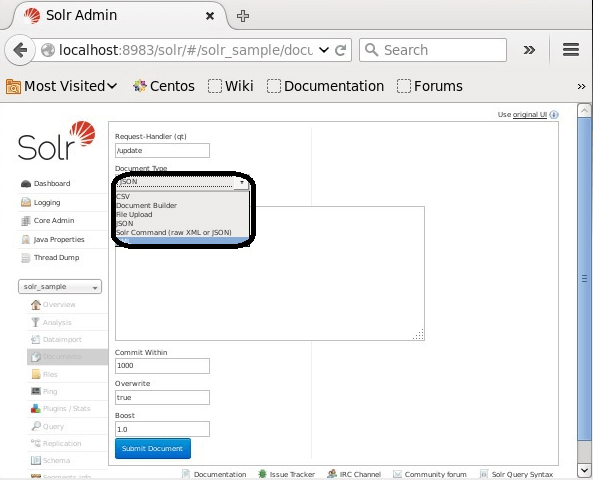Open the Ping icon
593x480 pixels.
tap(36, 391)
